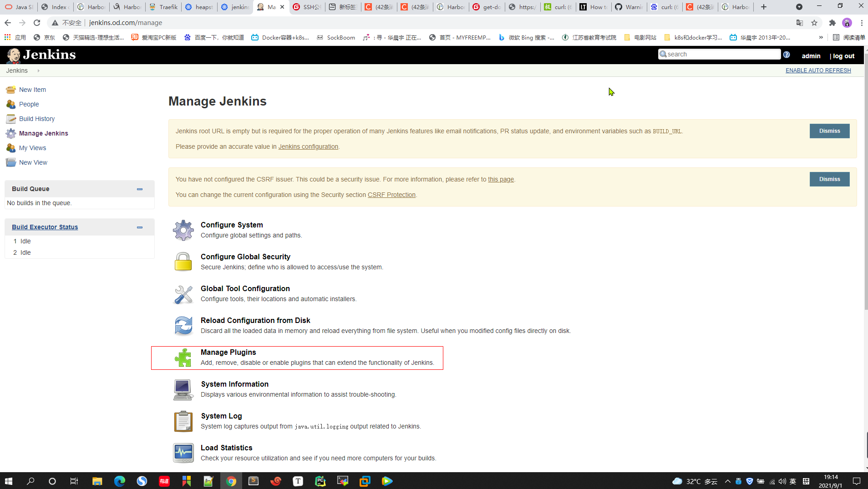
Task: Open the Chrome three-dot menu
Action: pos(862,23)
